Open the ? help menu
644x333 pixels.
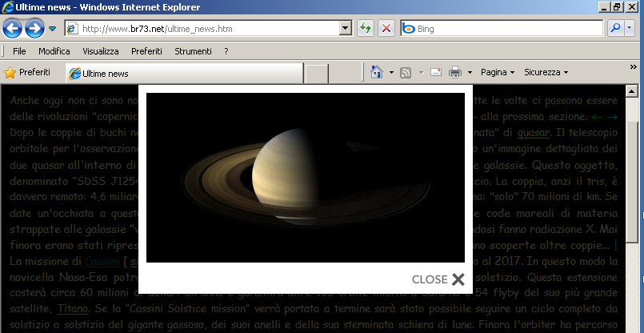point(226,51)
